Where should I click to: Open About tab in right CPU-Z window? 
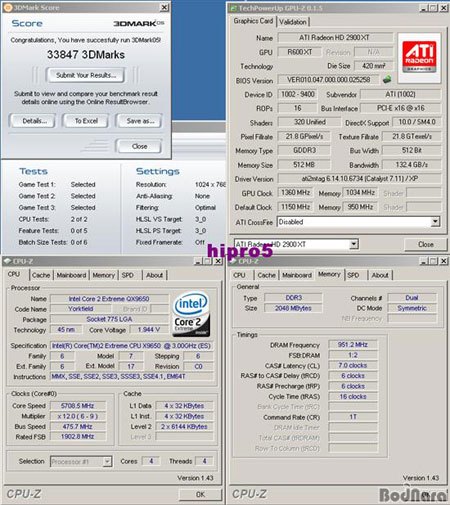tap(380, 275)
